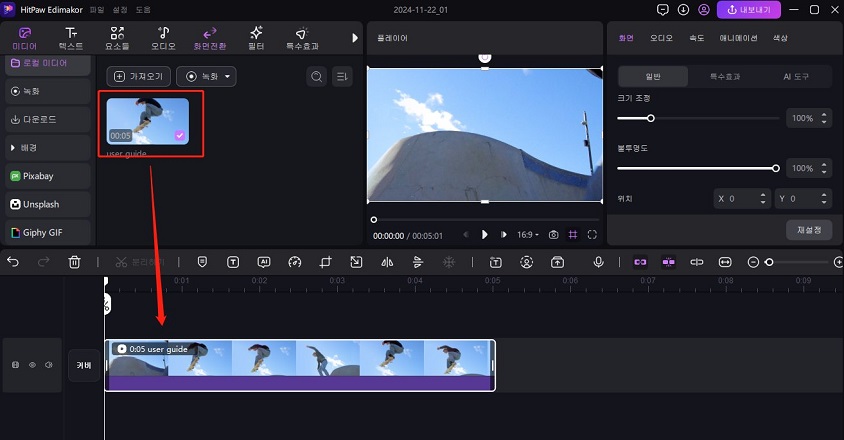The width and height of the screenshot is (844, 440).
Task: Toggle the grid overlay in player
Action: [x=573, y=235]
